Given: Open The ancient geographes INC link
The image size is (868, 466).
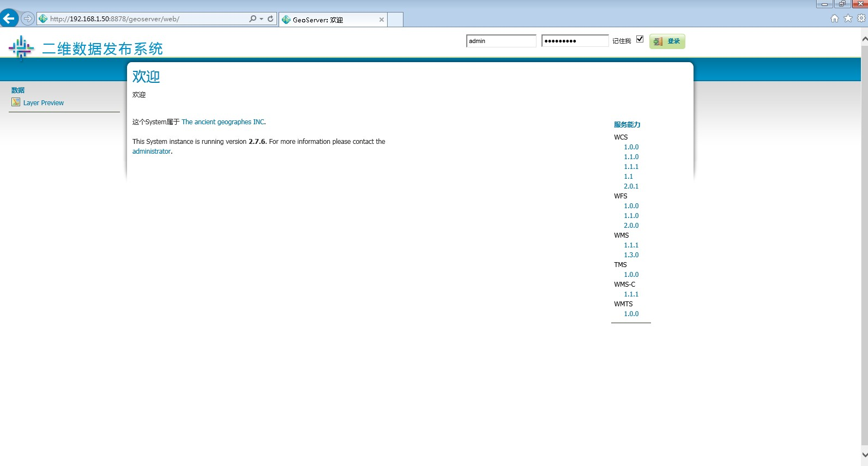Looking at the screenshot, I should coord(223,122).
